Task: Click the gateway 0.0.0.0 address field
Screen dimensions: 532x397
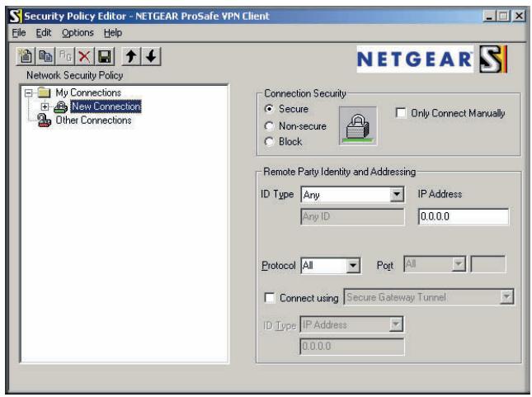Action: click(x=352, y=346)
